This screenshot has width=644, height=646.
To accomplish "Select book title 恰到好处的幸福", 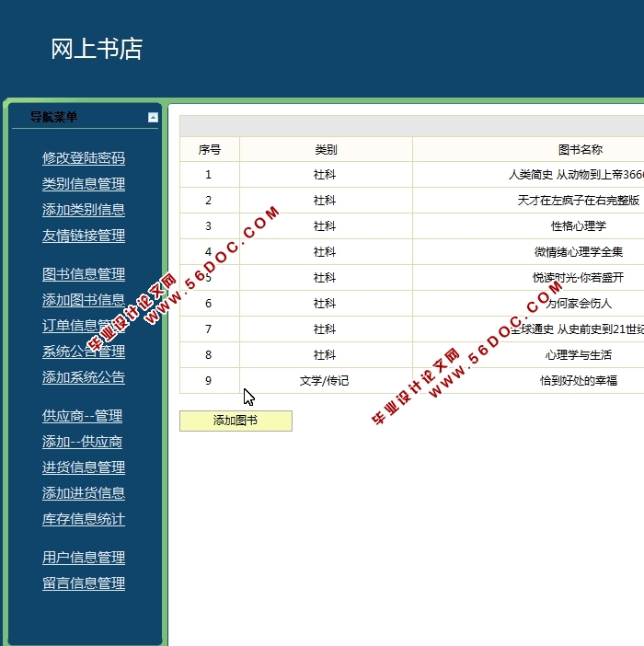I will 579,381.
